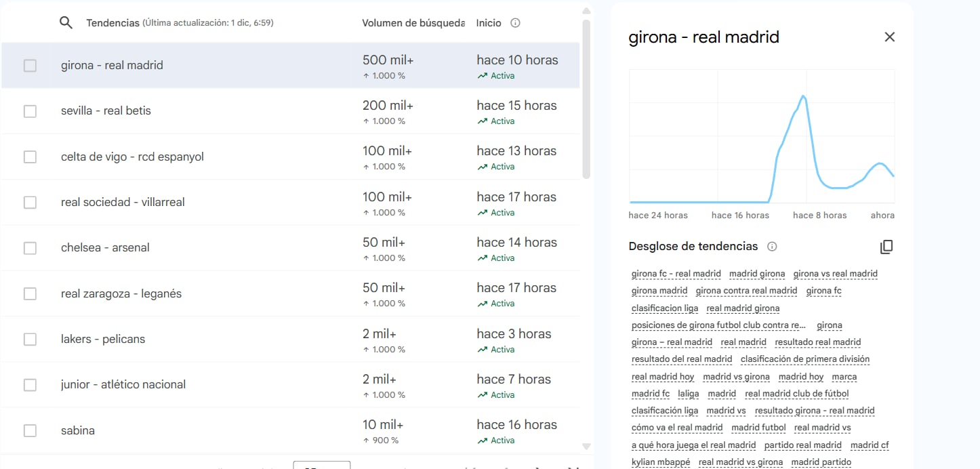Tick the checkbox for girona - real madrid

click(30, 66)
